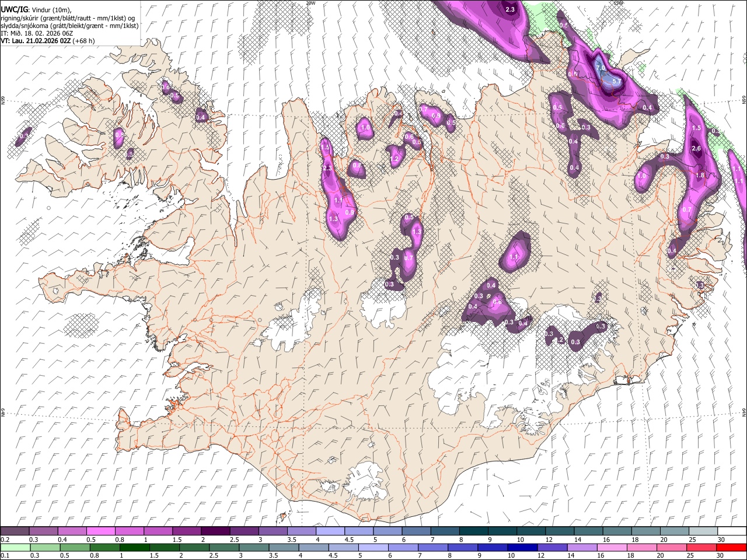This screenshot has height=560, width=747.
Task: Select dark teal 8 swatch in top legend row
Action: (473, 531)
